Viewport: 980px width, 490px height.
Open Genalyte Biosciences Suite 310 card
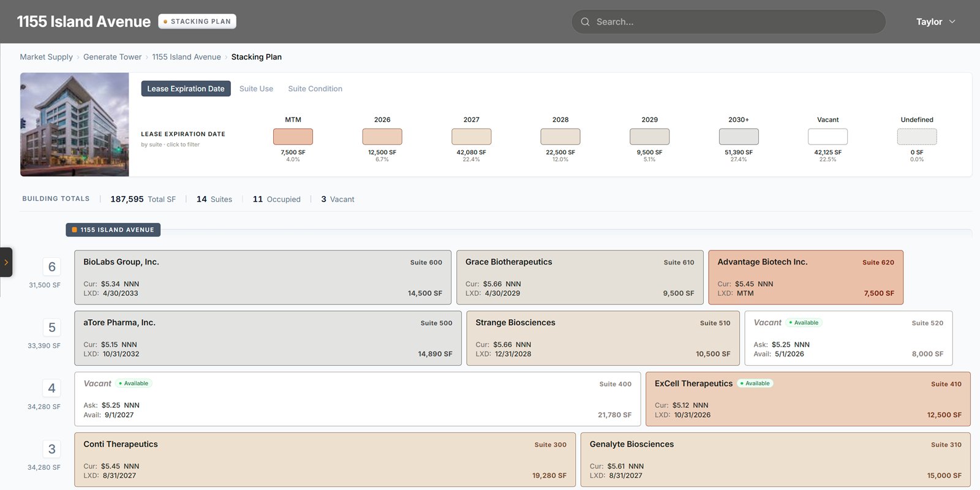pyautogui.click(x=775, y=460)
